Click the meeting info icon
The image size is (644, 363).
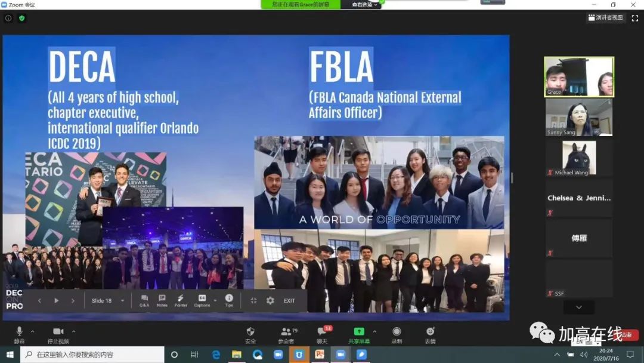8,18
